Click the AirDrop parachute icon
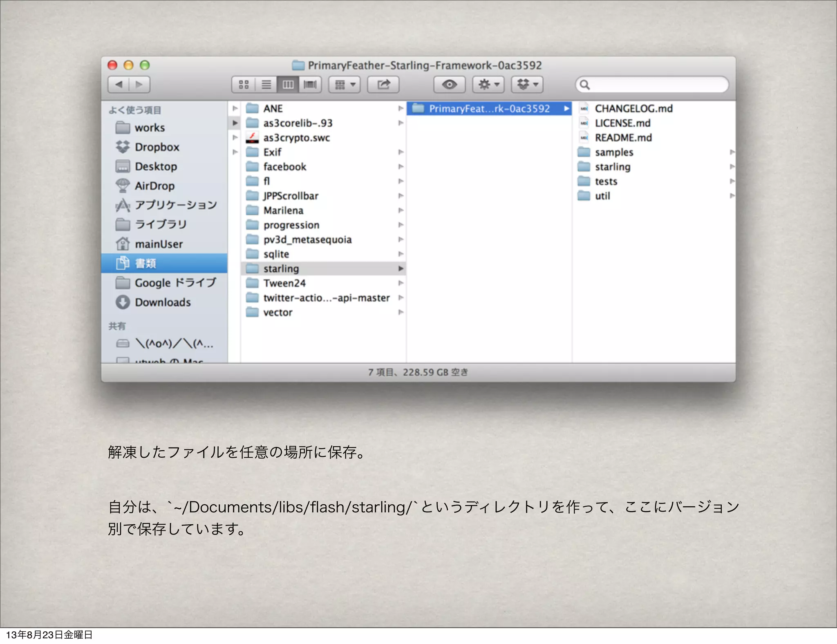 click(123, 186)
